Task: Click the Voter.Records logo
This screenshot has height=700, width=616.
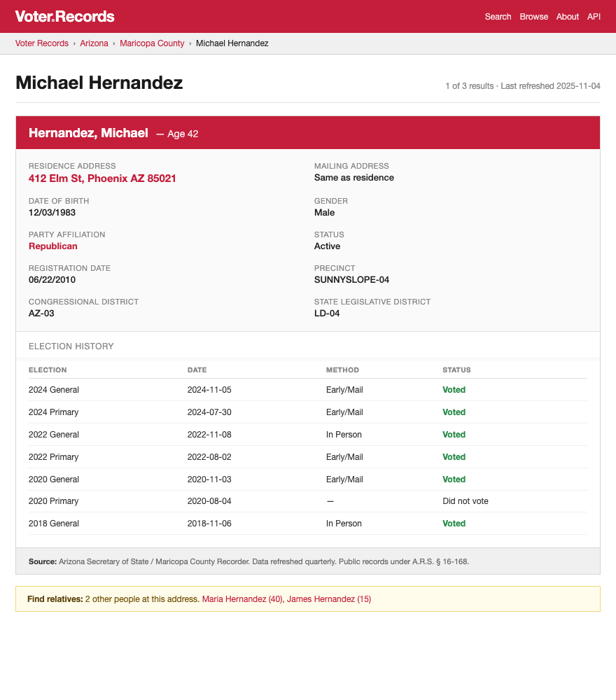Action: (64, 16)
